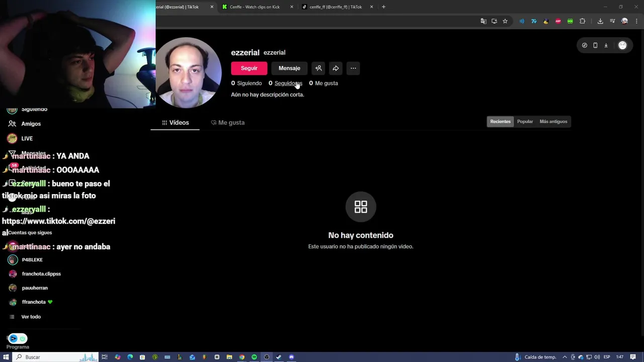Close the Cenffe Kick browser tab
The height and width of the screenshot is (362, 644).
coord(292,7)
